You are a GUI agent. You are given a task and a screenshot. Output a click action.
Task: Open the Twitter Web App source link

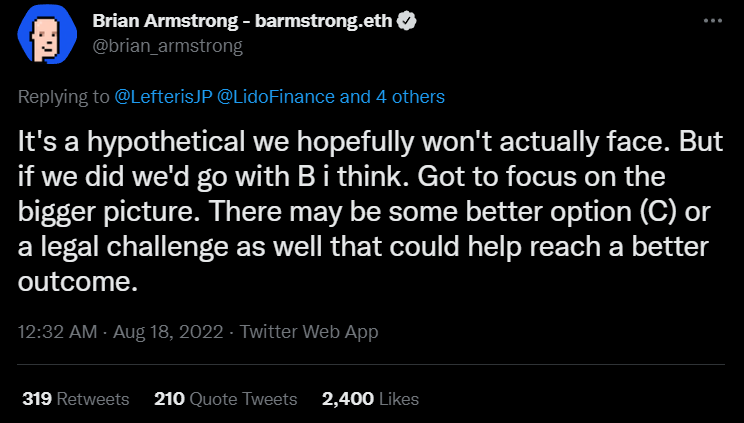(x=312, y=331)
